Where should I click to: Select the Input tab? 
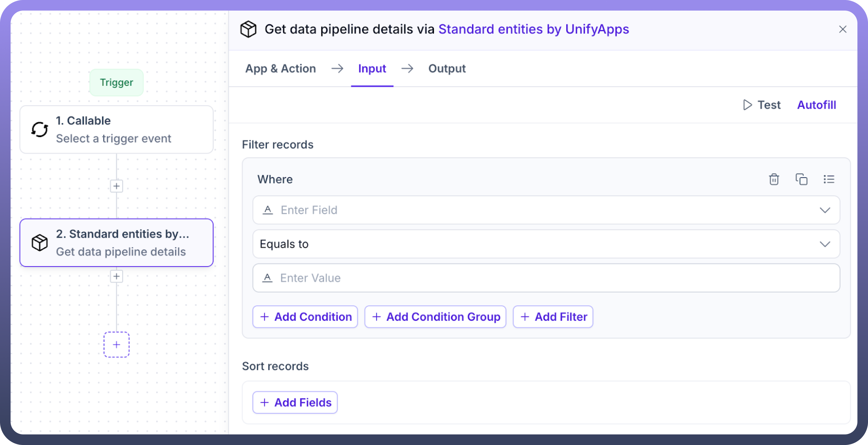click(x=372, y=69)
